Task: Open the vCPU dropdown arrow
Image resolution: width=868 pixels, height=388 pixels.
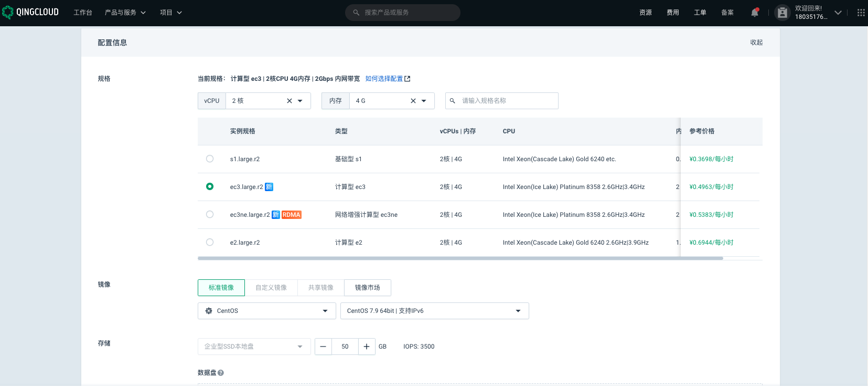Action: click(x=300, y=101)
